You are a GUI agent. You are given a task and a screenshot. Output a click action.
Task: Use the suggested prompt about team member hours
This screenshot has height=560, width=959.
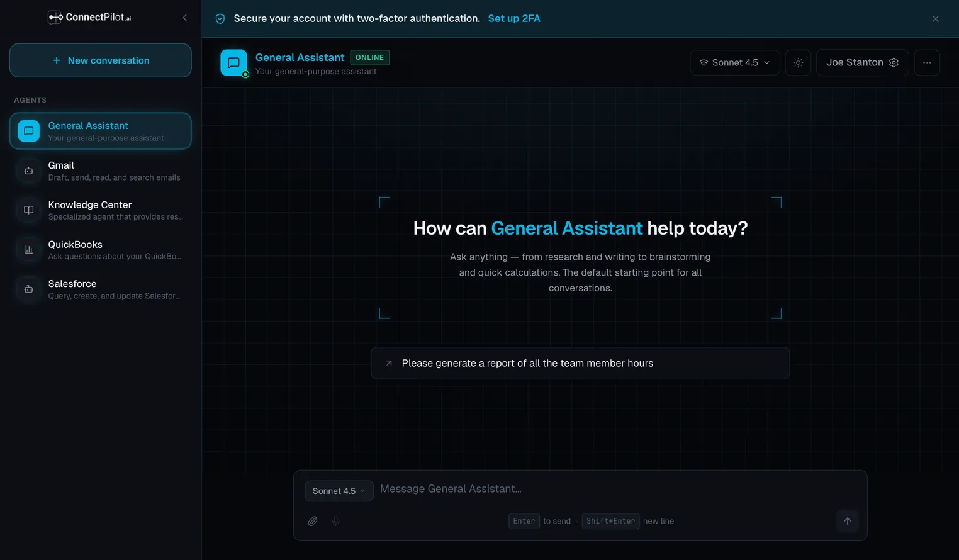pos(580,363)
